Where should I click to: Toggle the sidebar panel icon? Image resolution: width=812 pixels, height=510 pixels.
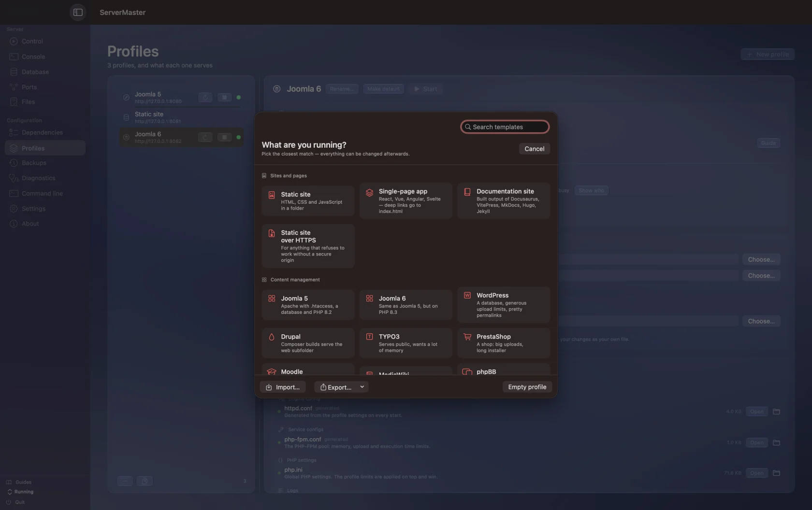click(x=78, y=12)
